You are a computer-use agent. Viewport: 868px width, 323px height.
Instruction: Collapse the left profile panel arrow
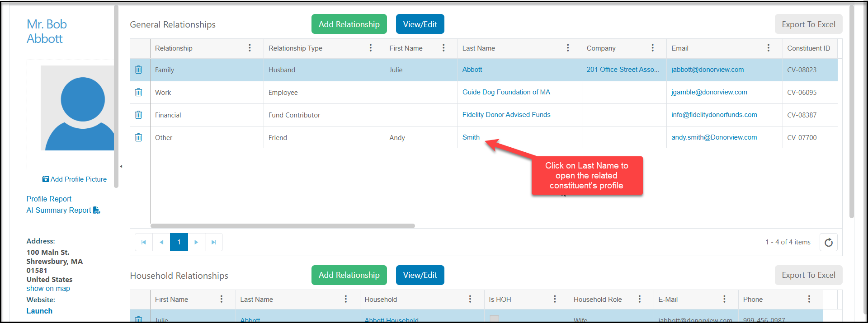point(121,166)
